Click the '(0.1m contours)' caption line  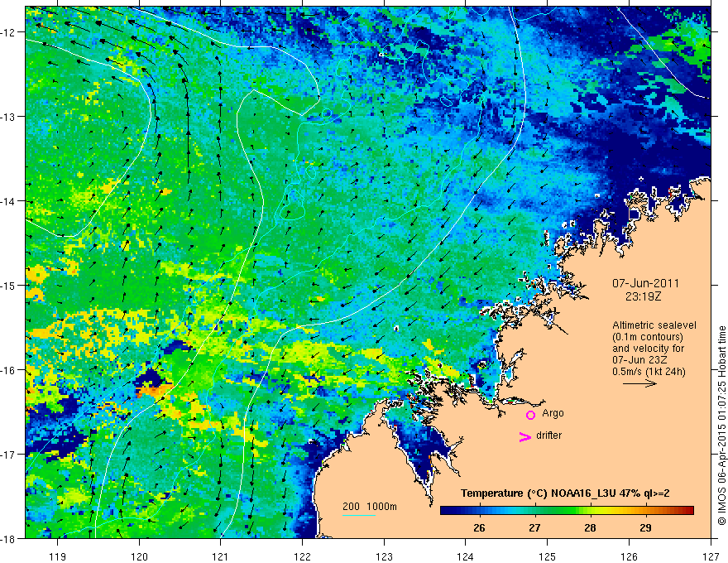(x=648, y=337)
